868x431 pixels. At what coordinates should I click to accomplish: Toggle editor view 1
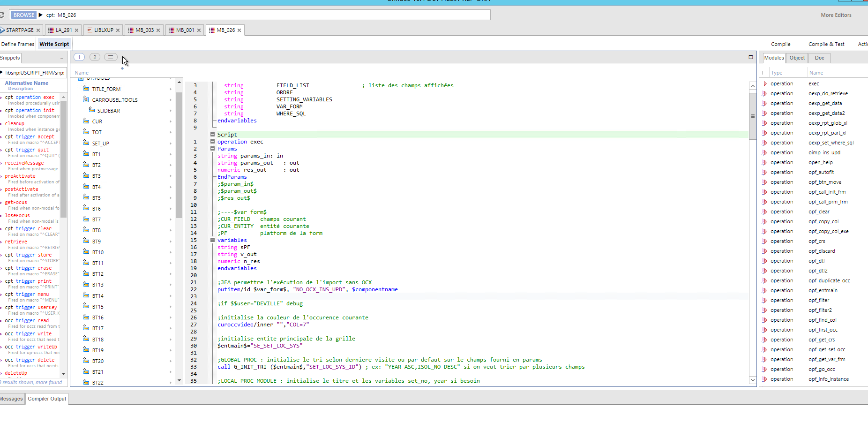click(x=79, y=57)
